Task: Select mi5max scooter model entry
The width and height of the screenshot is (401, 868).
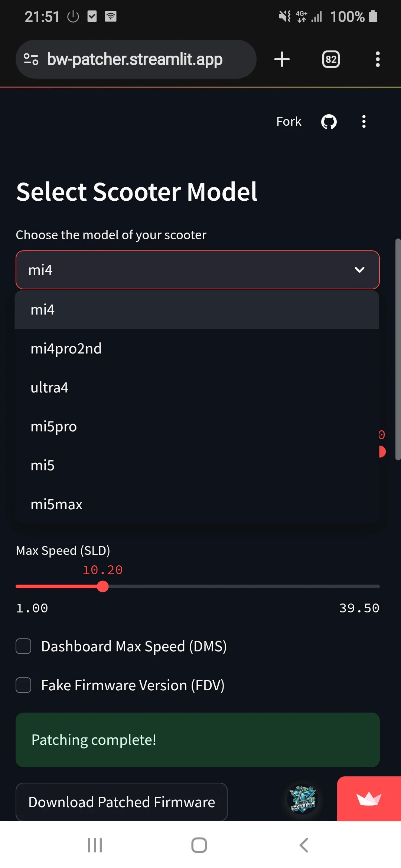Action: point(56,504)
